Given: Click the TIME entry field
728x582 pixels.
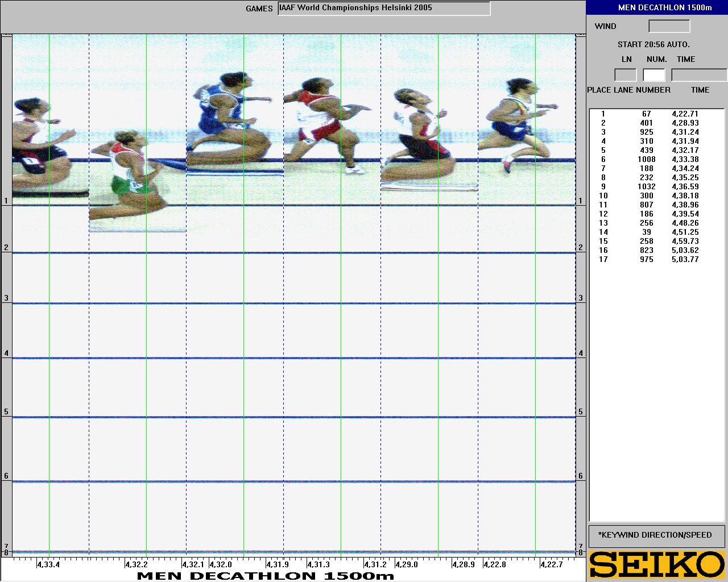Looking at the screenshot, I should pyautogui.click(x=698, y=75).
